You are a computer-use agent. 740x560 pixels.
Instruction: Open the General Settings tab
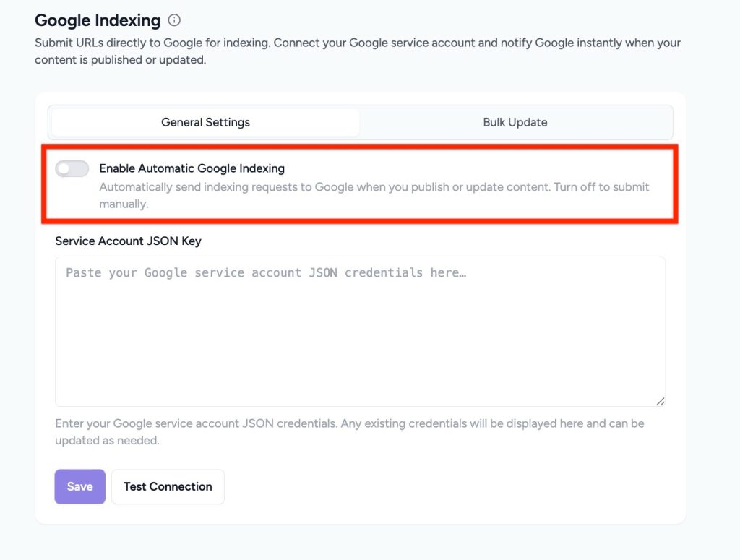pos(205,122)
